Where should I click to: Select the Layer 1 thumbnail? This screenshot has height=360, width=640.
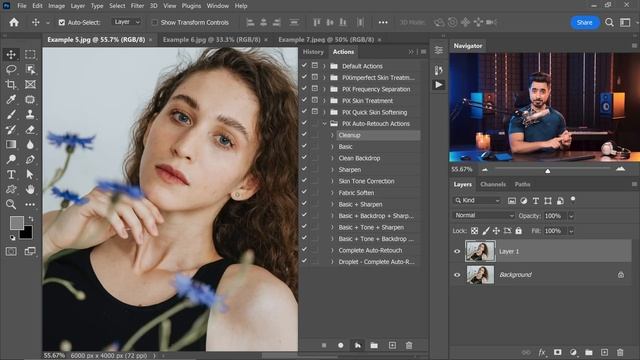point(480,251)
